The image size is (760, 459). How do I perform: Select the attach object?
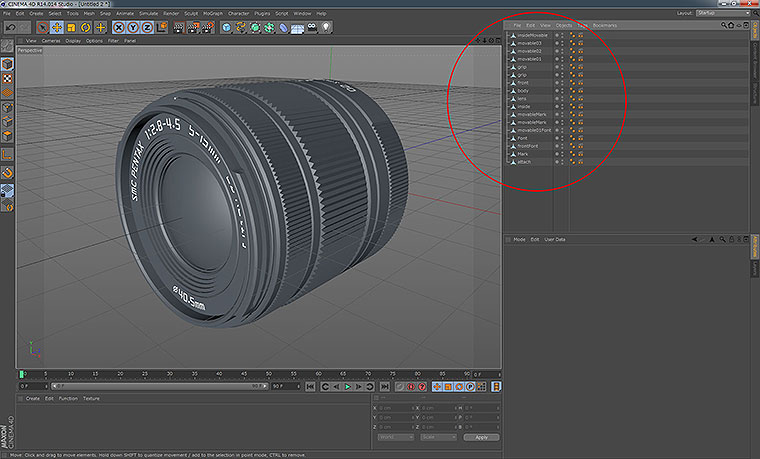click(524, 162)
